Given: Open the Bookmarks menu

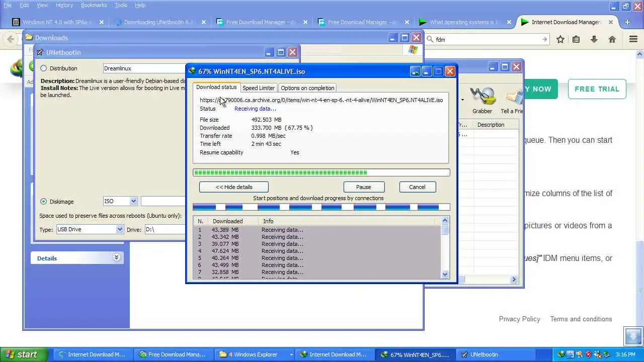Looking at the screenshot, I should coord(94,5).
